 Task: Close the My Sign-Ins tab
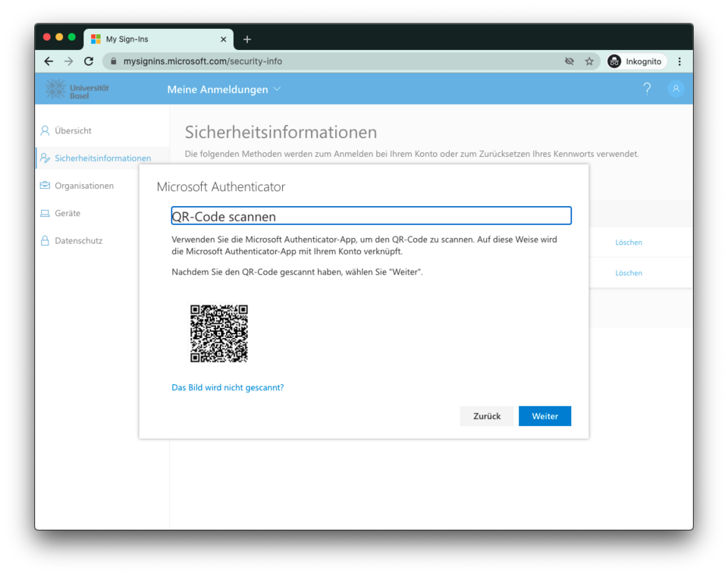coord(223,39)
